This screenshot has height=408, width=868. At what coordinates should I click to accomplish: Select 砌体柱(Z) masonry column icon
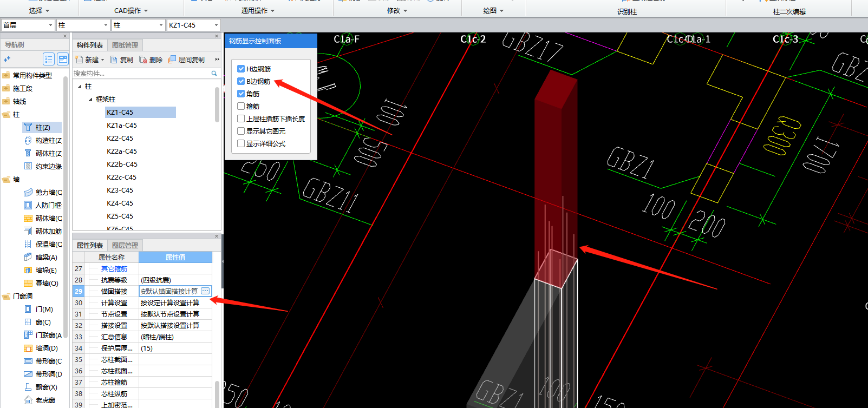click(x=28, y=153)
